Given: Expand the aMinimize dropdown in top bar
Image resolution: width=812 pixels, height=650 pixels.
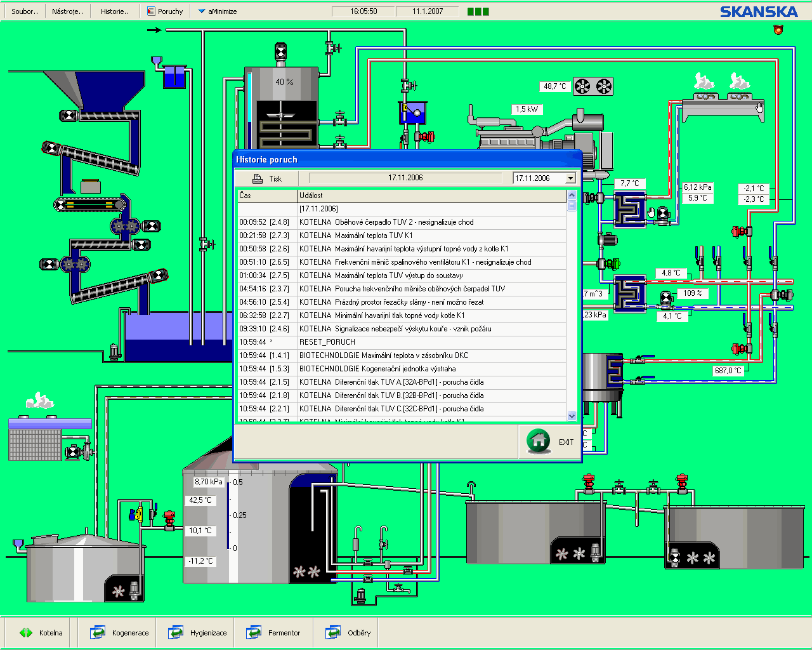Looking at the screenshot, I should pyautogui.click(x=217, y=11).
